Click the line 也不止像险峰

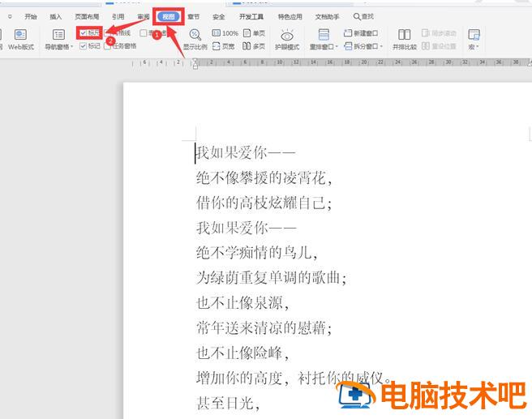[x=242, y=353]
